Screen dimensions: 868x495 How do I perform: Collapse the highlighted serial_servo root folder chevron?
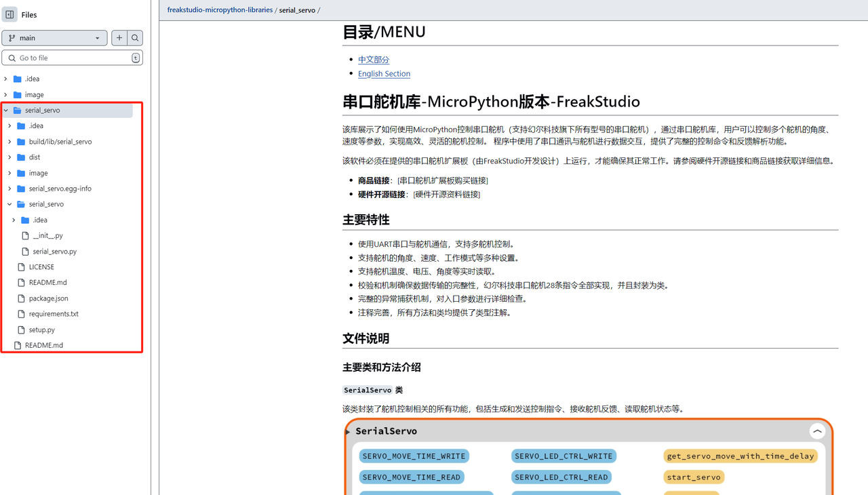[6, 111]
